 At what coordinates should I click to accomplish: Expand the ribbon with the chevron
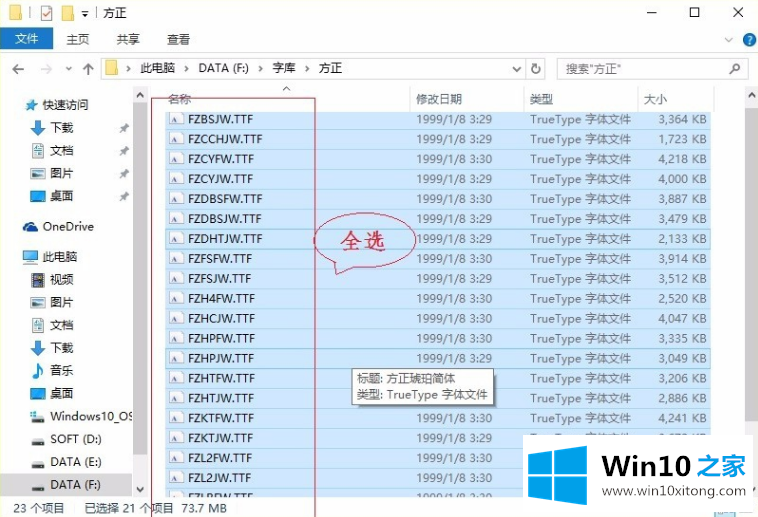click(727, 39)
